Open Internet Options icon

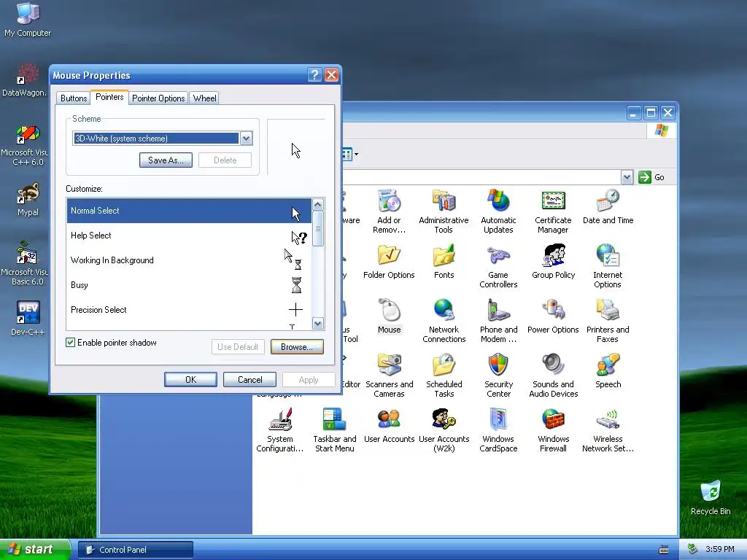608,265
